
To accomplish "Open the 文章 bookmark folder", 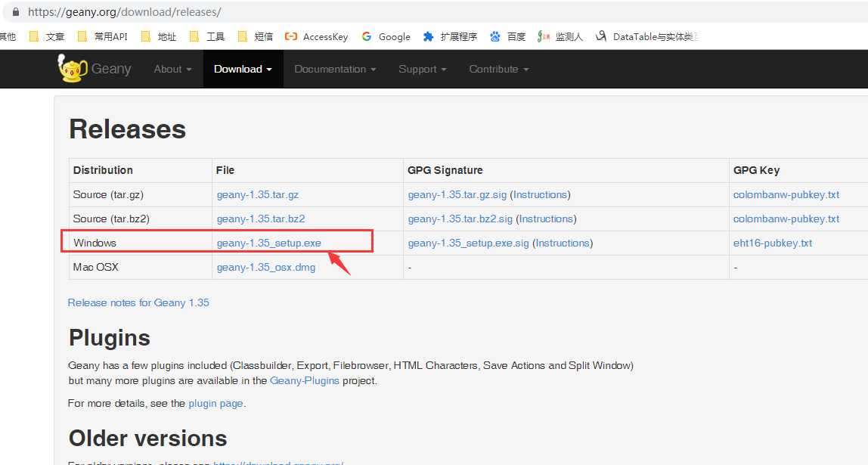I will [47, 36].
